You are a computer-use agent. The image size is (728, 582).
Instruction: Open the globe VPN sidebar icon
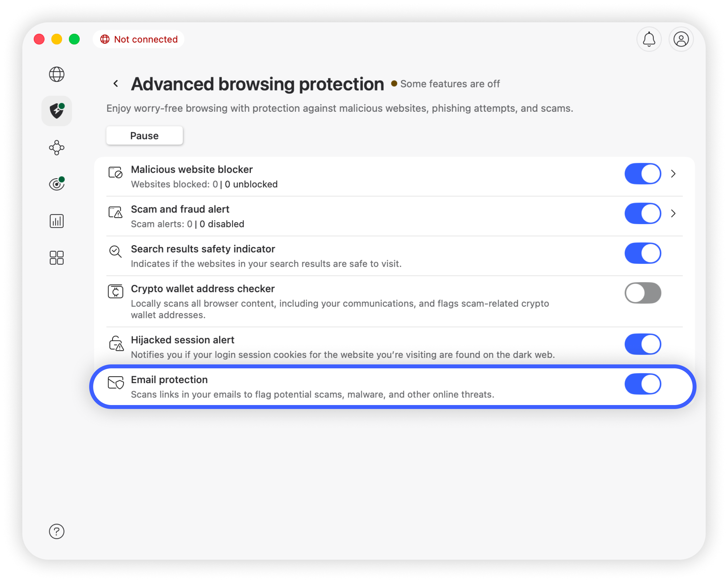[x=57, y=74]
